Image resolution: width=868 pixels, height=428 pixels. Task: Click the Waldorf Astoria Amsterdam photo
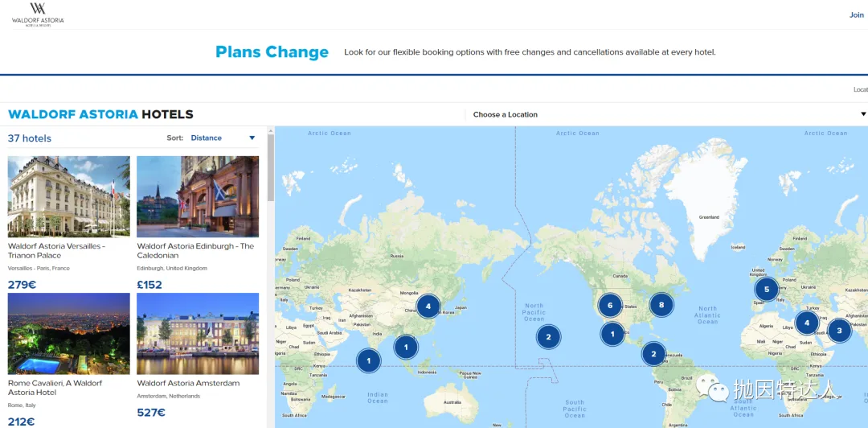tap(198, 333)
